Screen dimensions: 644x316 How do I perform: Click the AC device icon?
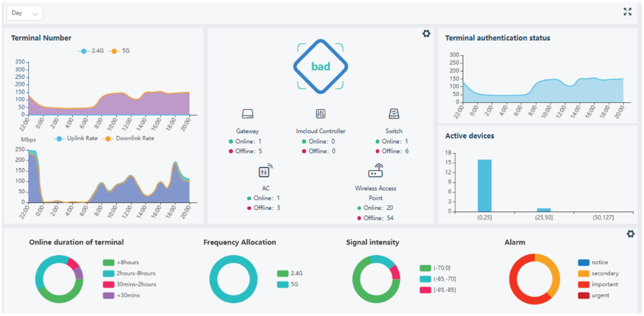[x=264, y=171]
